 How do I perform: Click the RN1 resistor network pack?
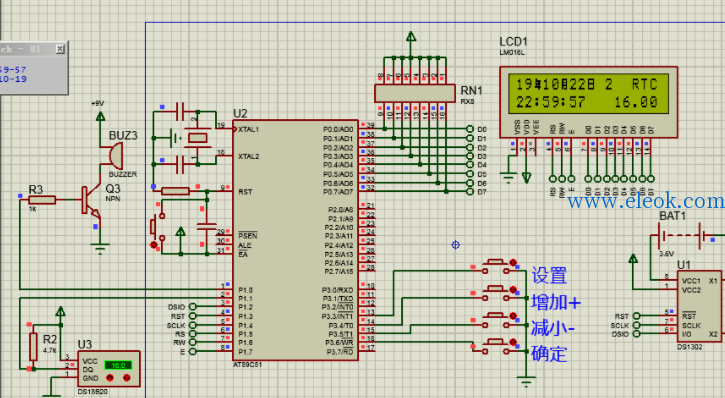[x=415, y=93]
